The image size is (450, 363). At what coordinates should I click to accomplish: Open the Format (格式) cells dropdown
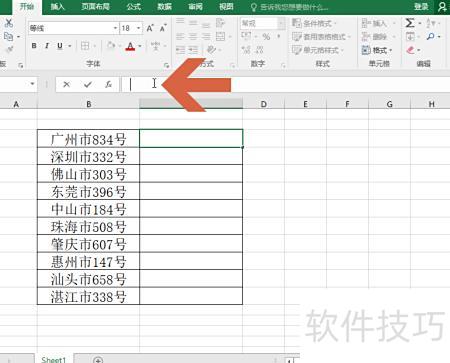[x=377, y=50]
